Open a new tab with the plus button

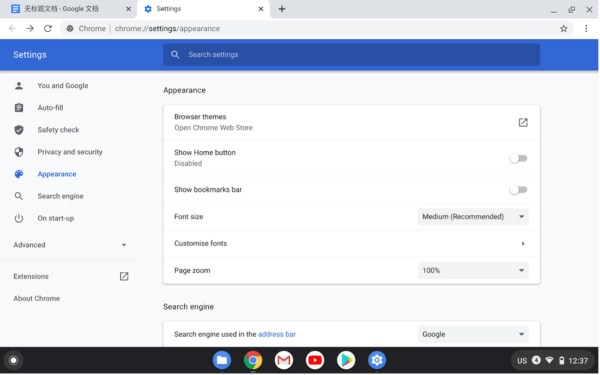point(282,9)
